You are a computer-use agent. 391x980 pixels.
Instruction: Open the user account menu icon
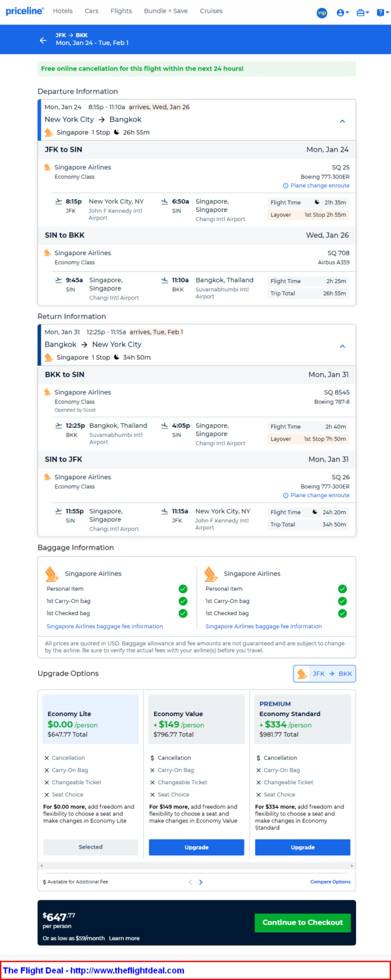click(342, 12)
